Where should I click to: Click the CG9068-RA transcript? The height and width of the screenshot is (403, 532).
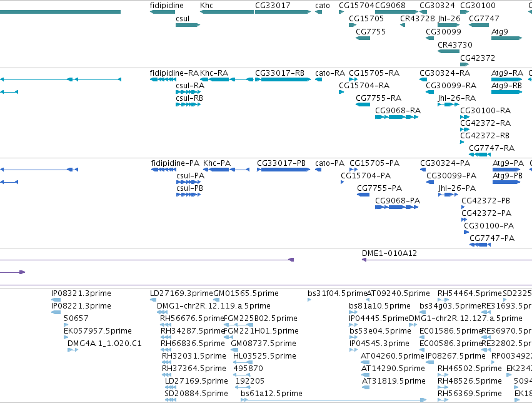pos(396,117)
